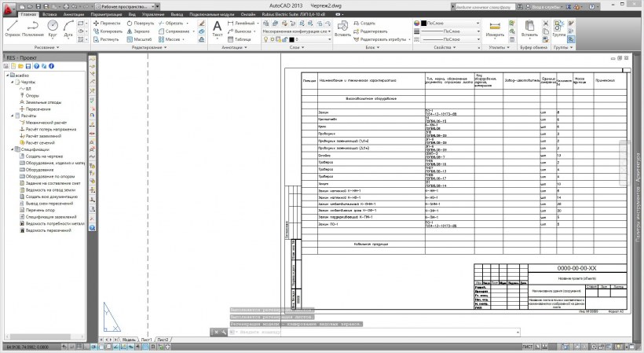The width and height of the screenshot is (644, 353).
Task: Open the Текст (Text) annotation tool
Action: (218, 28)
